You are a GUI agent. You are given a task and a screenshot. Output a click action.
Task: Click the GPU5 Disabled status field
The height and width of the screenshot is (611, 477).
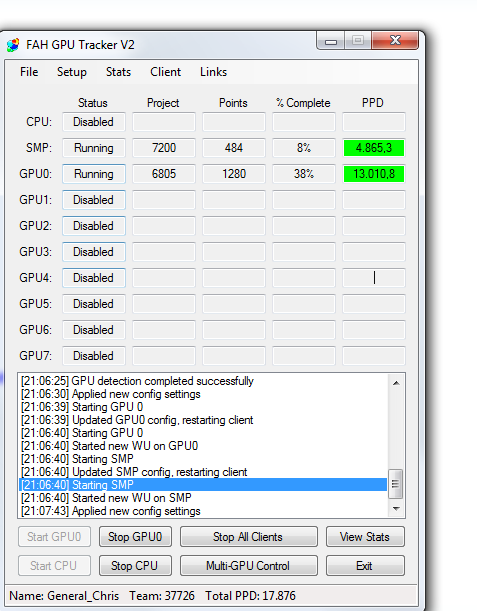[x=94, y=304]
